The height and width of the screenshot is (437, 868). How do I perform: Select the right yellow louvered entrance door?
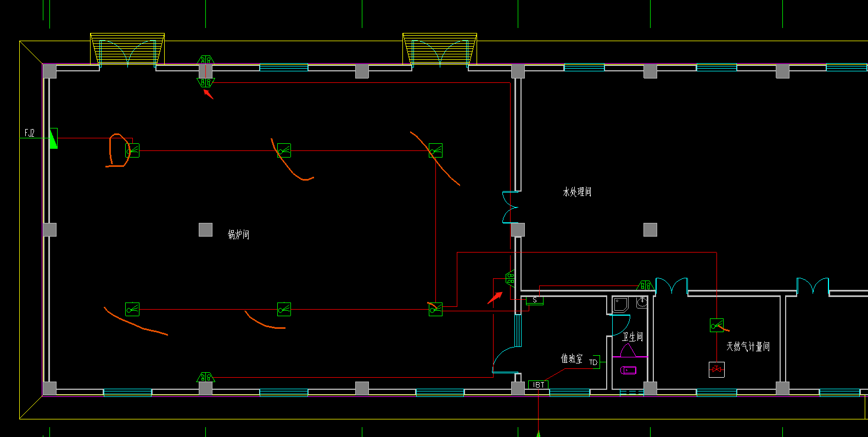[x=440, y=49]
